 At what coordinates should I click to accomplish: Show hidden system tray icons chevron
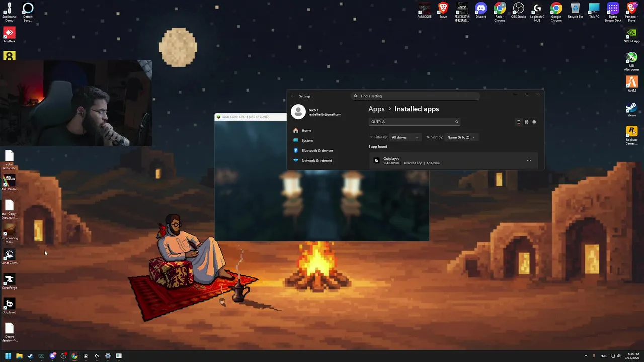click(x=586, y=356)
